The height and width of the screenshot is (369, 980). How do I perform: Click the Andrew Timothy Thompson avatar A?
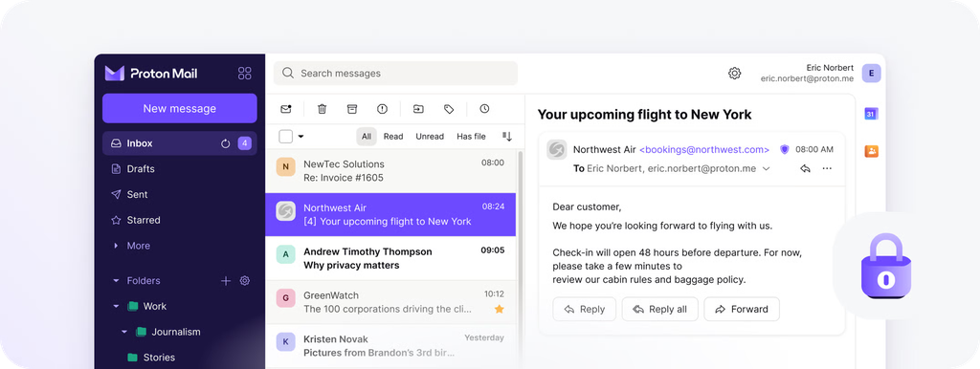pos(285,254)
